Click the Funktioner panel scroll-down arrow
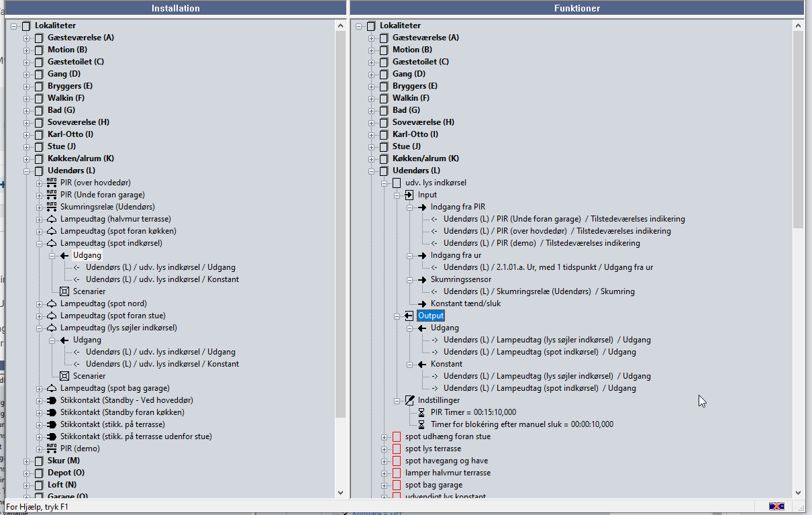Viewport: 812px width, 515px height. coord(798,492)
